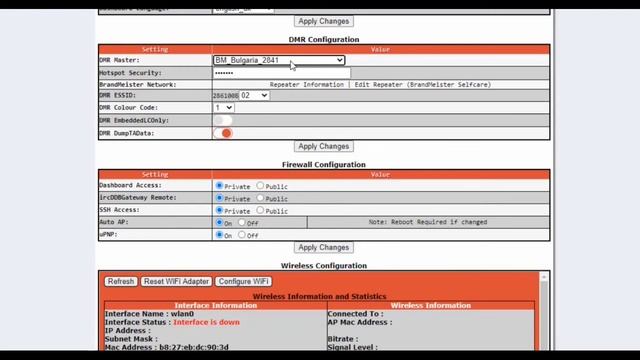The height and width of the screenshot is (360, 640).
Task: Set ircDDBGateway Remote to Public
Action: (260, 198)
